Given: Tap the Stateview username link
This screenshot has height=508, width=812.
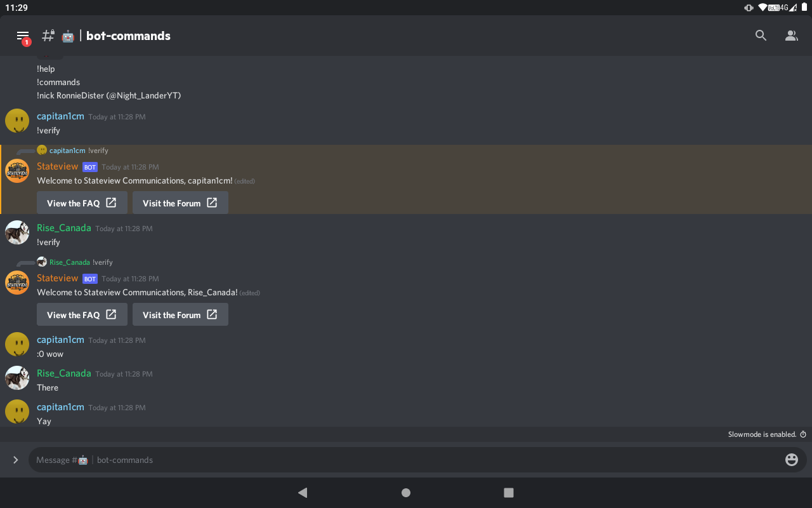Looking at the screenshot, I should point(58,166).
